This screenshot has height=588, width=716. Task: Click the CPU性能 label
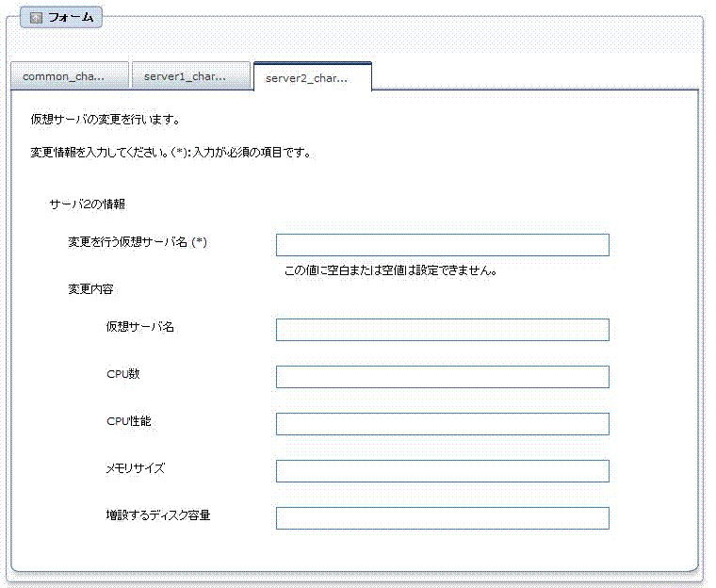(129, 421)
